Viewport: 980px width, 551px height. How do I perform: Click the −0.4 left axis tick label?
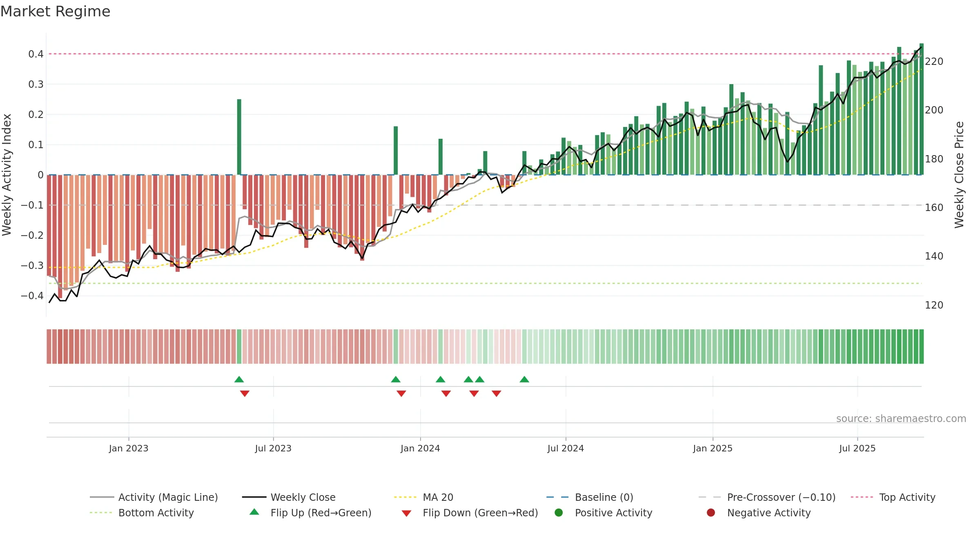pos(32,295)
